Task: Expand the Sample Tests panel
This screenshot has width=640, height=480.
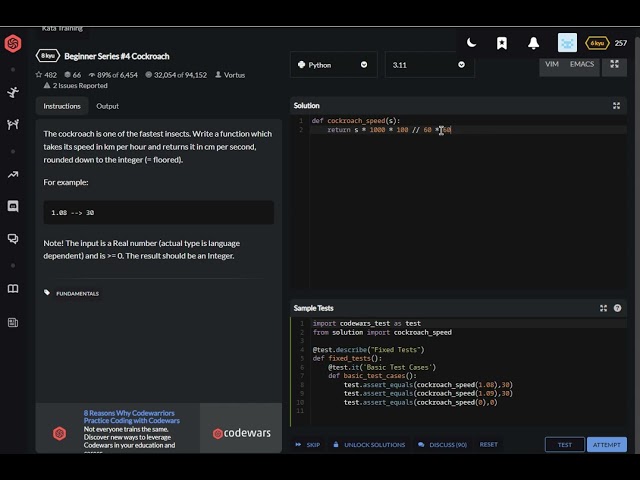Action: pyautogui.click(x=603, y=308)
